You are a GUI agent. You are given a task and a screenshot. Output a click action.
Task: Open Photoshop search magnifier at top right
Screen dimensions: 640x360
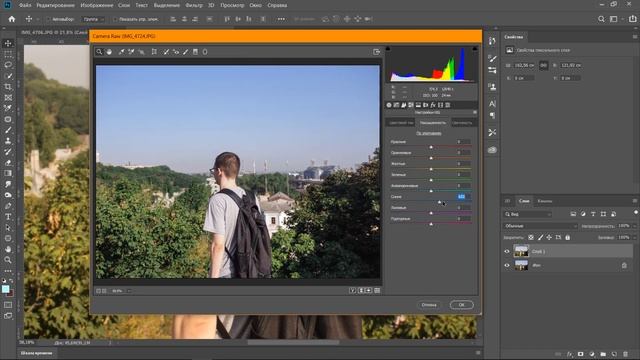tap(601, 19)
